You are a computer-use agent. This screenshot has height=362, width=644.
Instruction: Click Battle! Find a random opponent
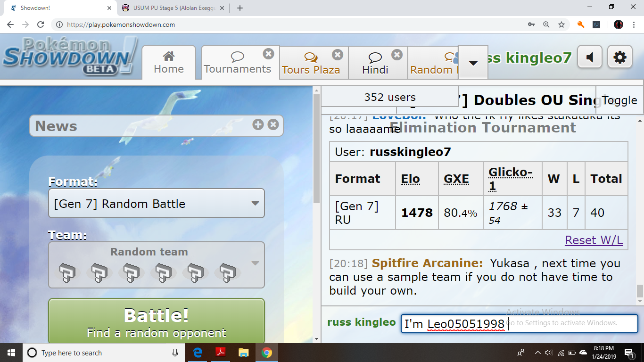(x=157, y=322)
